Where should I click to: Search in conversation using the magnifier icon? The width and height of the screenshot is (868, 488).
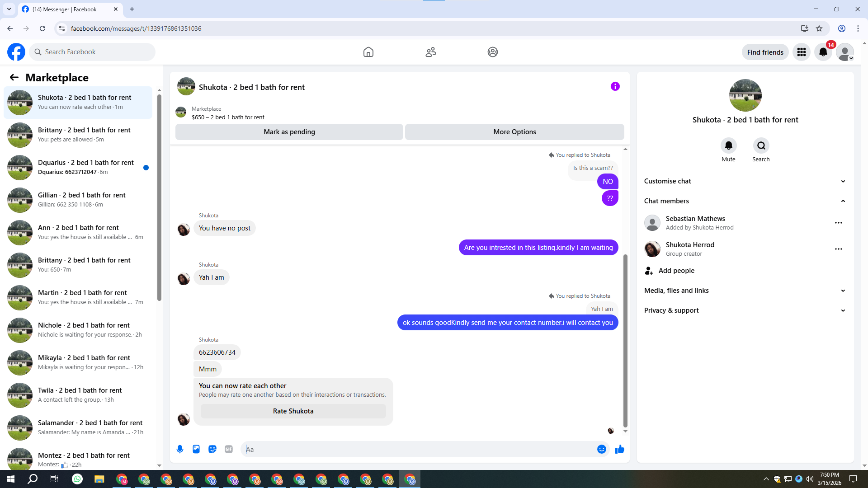[x=761, y=145]
